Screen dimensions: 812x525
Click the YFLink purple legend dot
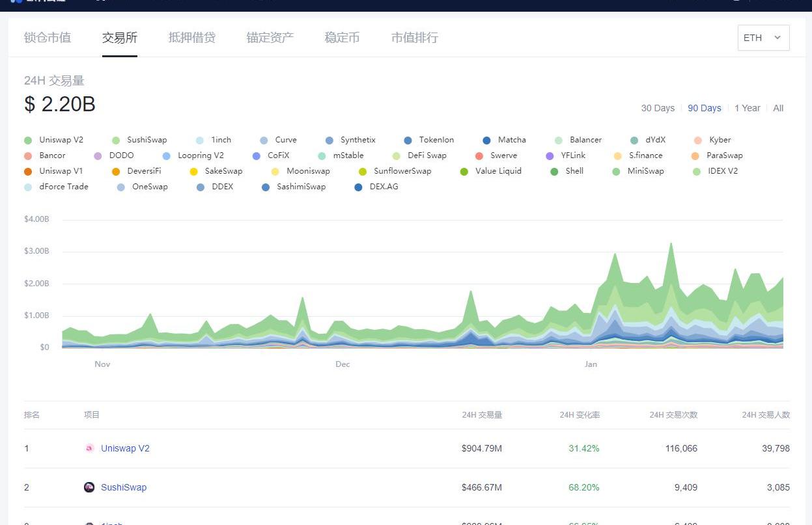(x=549, y=155)
